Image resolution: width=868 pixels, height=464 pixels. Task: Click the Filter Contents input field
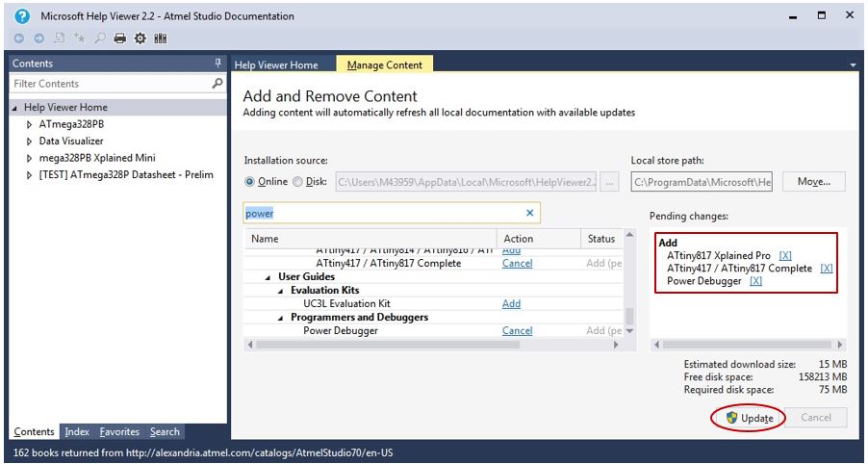coord(110,84)
